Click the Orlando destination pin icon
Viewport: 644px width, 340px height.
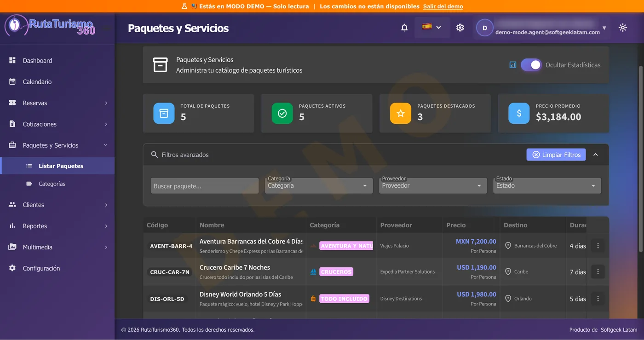[508, 299]
